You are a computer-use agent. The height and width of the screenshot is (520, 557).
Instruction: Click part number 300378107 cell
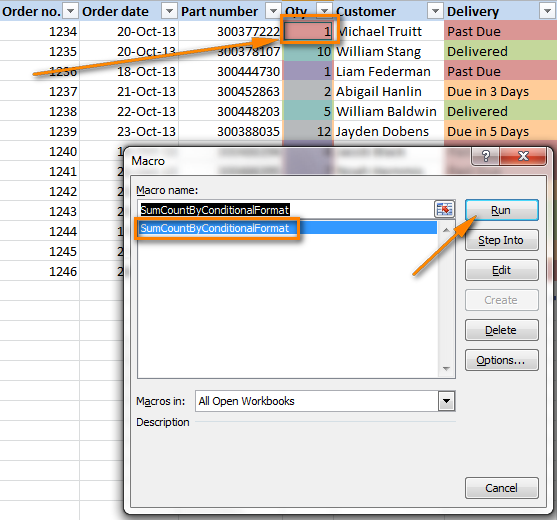pyautogui.click(x=231, y=52)
